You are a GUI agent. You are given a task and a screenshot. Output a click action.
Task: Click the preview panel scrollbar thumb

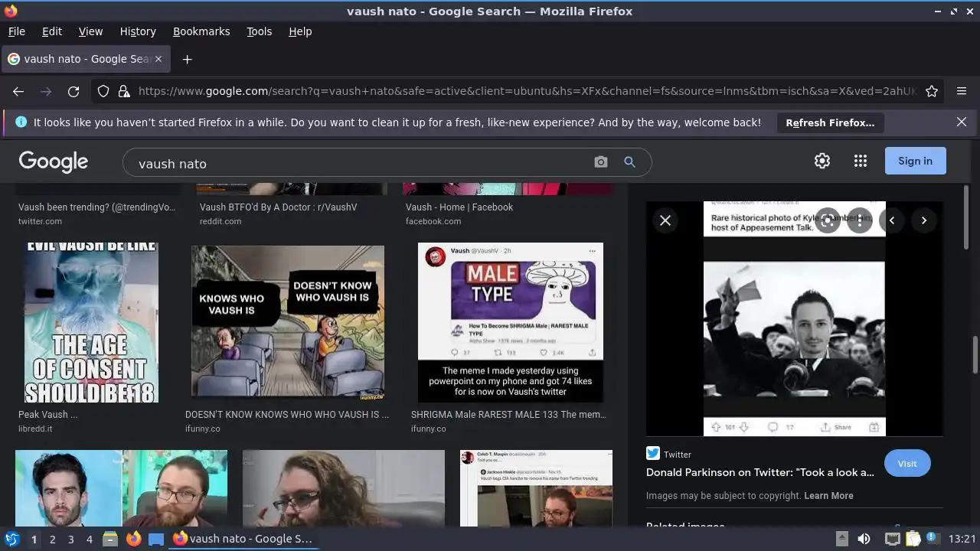[x=966, y=217]
